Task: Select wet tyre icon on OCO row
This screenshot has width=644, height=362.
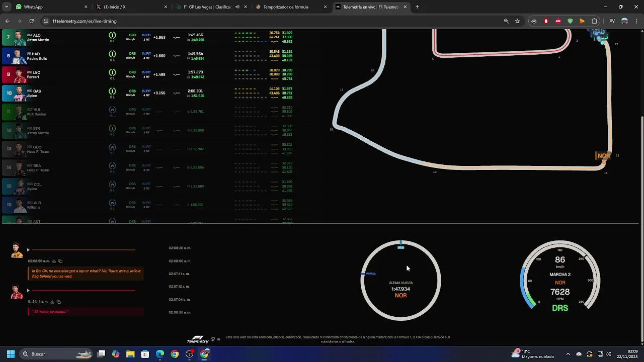Action: click(x=112, y=147)
